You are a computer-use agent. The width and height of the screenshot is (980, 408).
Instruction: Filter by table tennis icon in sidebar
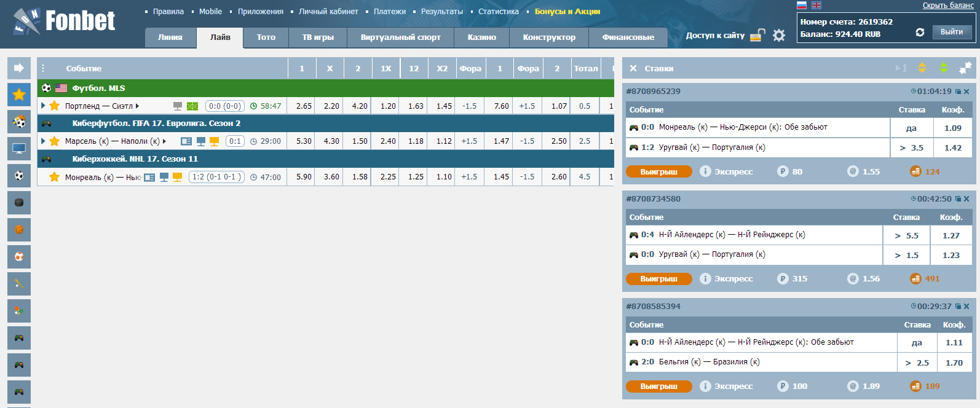(x=19, y=311)
